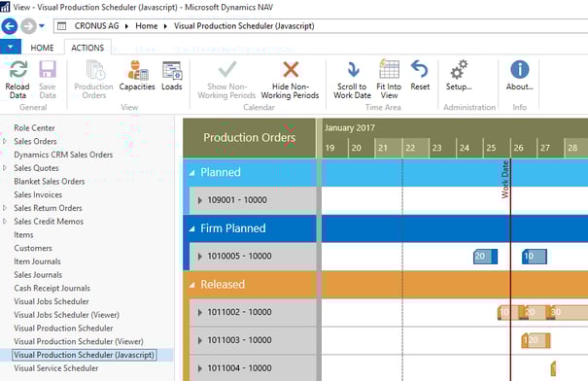
Task: Select the operation bar of order 1011003
Action: [536, 340]
